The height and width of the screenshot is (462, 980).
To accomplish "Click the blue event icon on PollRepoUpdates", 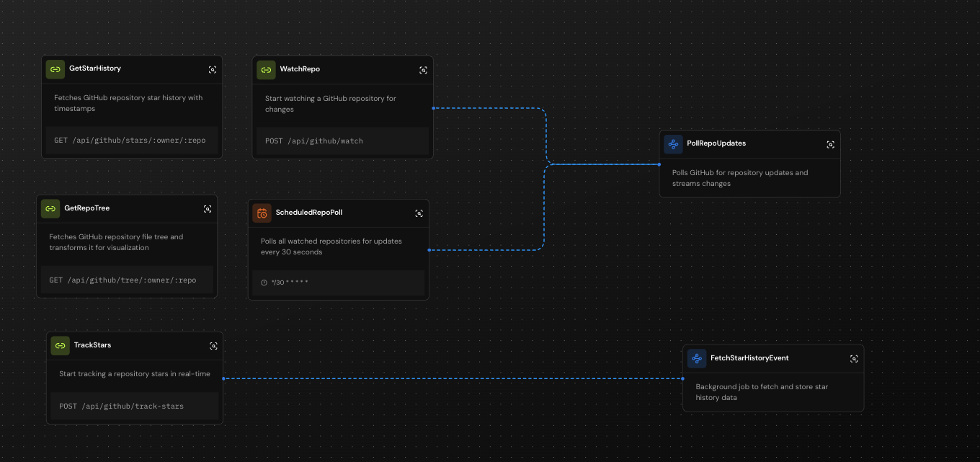I will (x=673, y=144).
